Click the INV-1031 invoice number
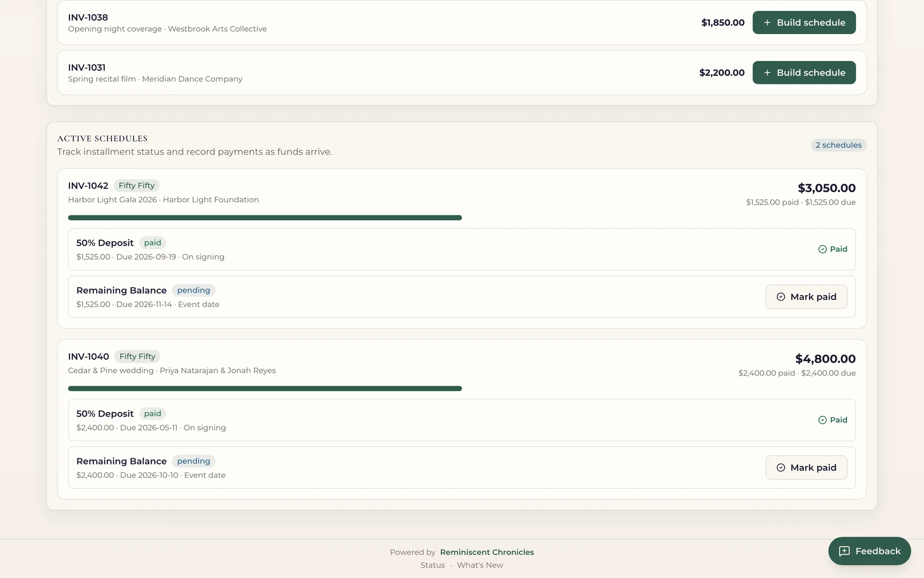Screen dimensions: 924x578 point(87,67)
